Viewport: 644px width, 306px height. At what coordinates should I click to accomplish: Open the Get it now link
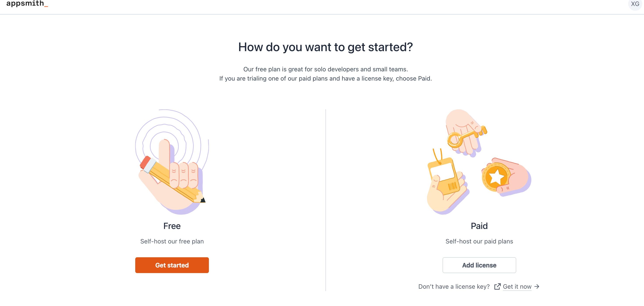click(x=517, y=286)
